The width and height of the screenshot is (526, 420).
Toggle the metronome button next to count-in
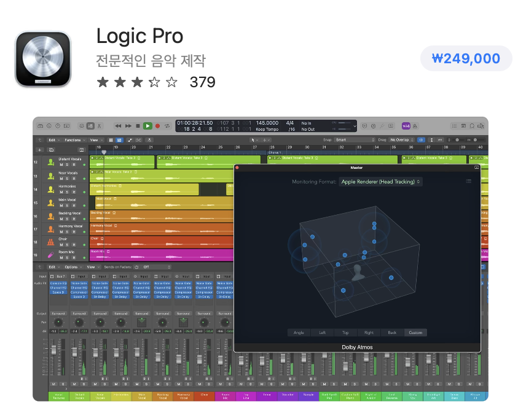[x=415, y=126]
